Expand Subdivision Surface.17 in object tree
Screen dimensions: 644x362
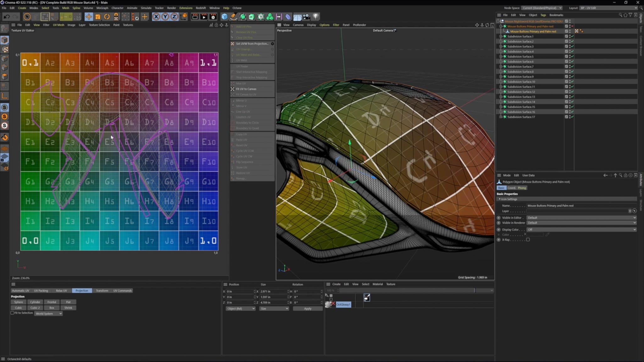click(x=501, y=117)
